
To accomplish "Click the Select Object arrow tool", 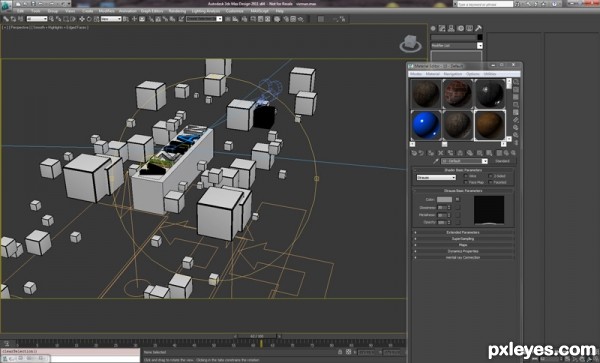I will [51, 19].
